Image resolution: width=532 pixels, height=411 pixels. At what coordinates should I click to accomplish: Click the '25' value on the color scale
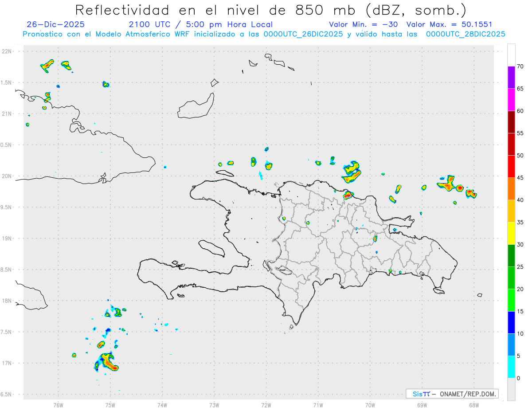point(520,267)
